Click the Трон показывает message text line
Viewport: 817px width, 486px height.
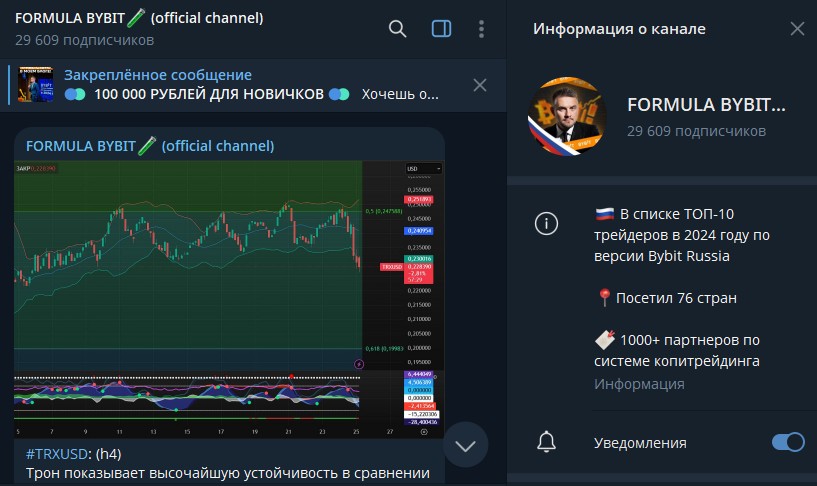pyautogui.click(x=228, y=473)
